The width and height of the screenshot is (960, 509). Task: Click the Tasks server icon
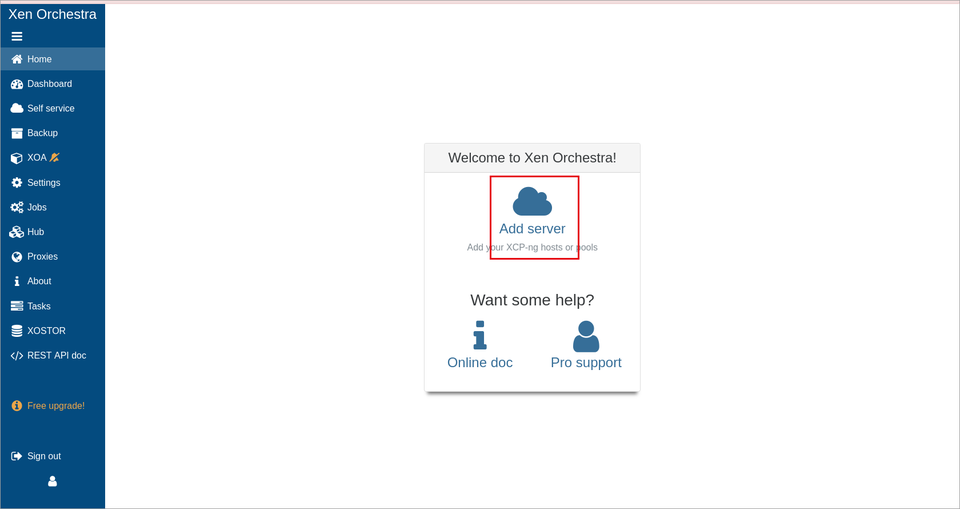point(17,306)
